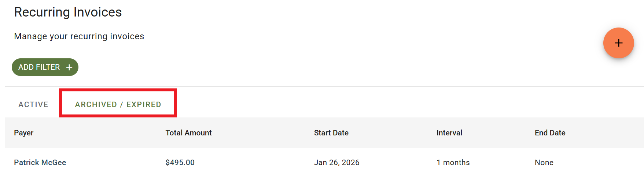Click the word 'Invoices' in the page title
The width and height of the screenshot is (644, 193).
(97, 12)
